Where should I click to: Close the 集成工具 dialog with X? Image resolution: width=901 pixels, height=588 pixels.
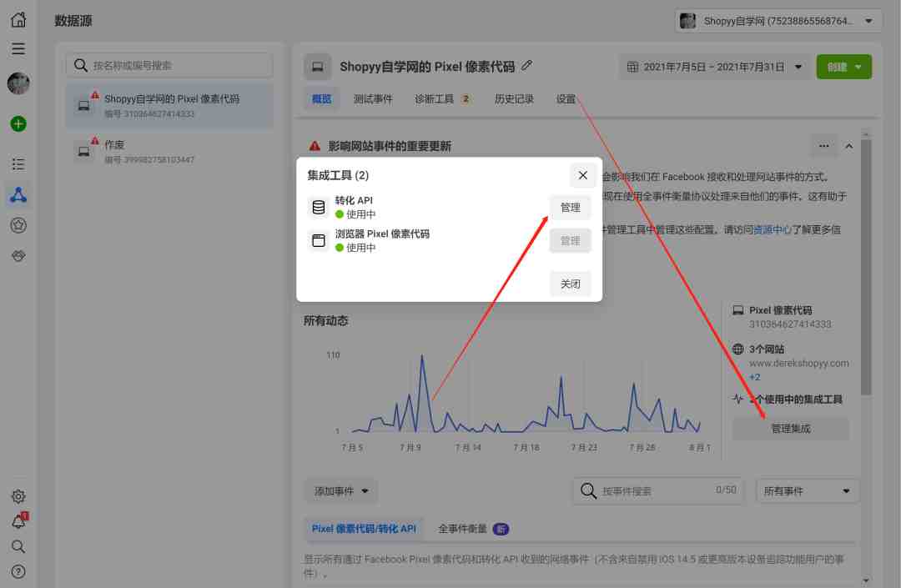[x=582, y=175]
